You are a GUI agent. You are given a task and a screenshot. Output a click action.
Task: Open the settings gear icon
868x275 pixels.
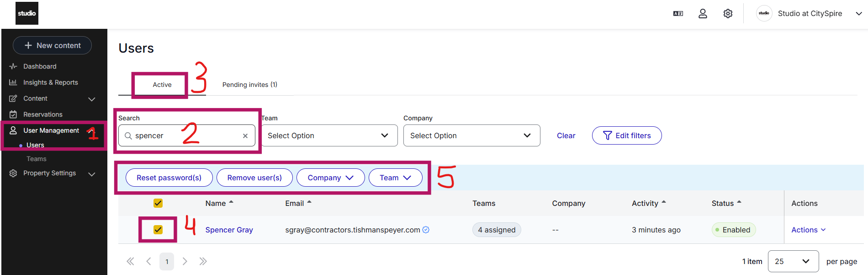[728, 14]
